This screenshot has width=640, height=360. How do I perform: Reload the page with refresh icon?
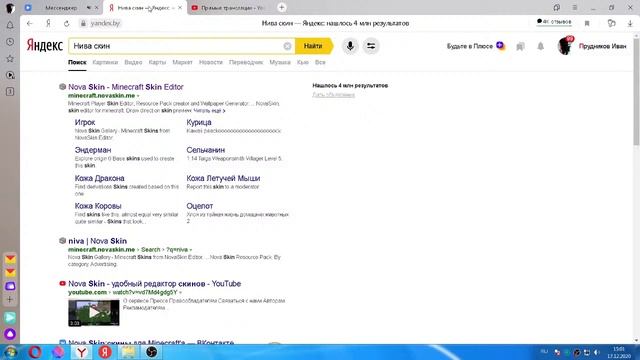click(x=67, y=23)
